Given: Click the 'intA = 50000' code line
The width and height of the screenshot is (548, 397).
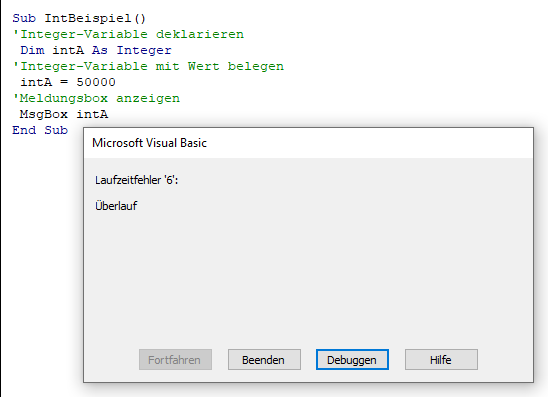Looking at the screenshot, I should point(68,82).
